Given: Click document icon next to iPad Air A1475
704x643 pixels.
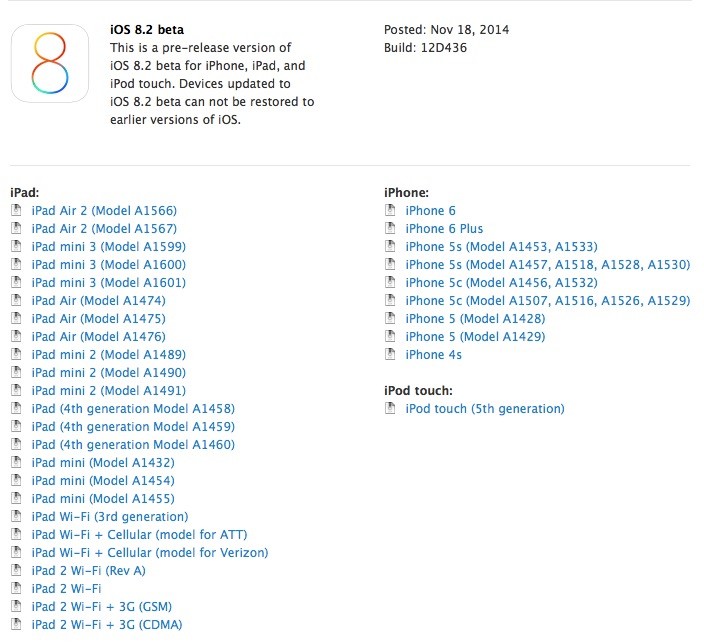Looking at the screenshot, I should [16, 318].
